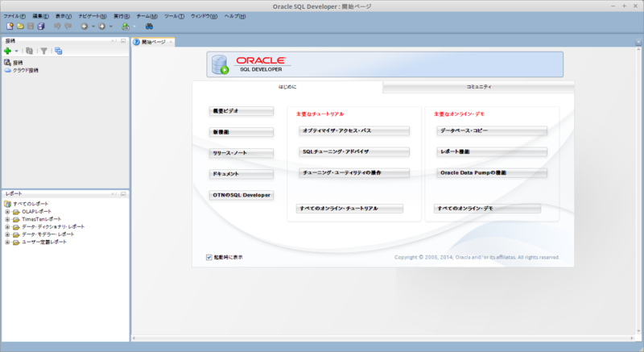644x352 pixels.
Task: Click the scroll-down arrow of vertical scrollbar
Action: (x=638, y=331)
